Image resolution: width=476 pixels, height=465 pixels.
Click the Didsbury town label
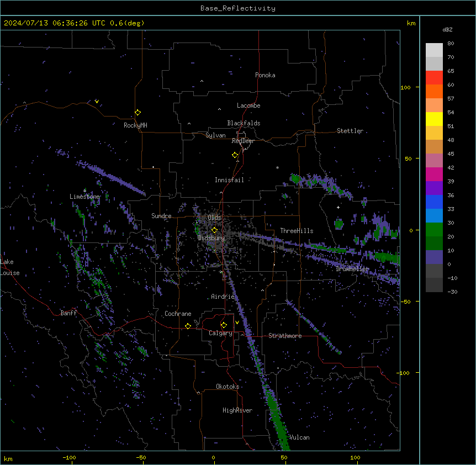[x=211, y=238]
